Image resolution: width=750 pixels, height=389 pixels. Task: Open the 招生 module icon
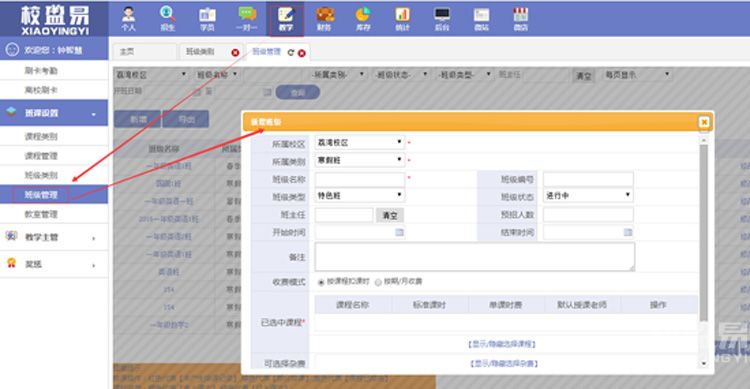pos(167,19)
